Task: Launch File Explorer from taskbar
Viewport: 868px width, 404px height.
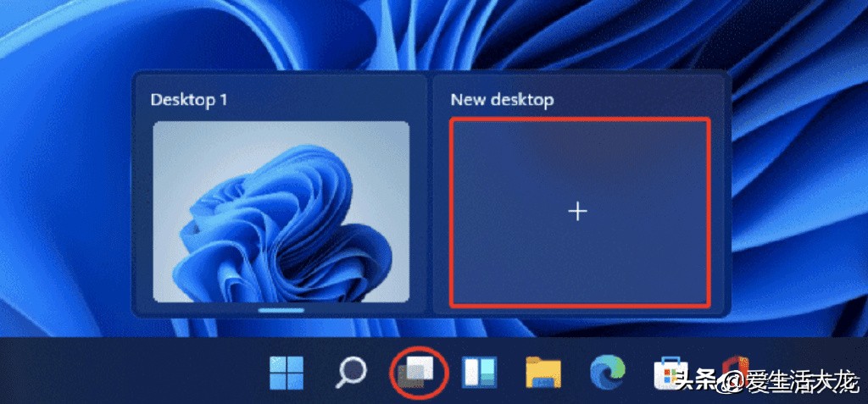Action: (x=543, y=373)
